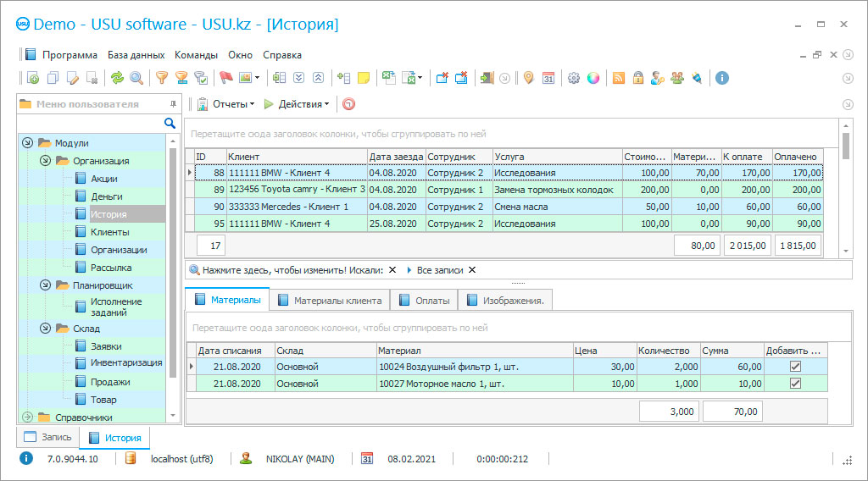Select Инвентаризация in the tree
This screenshot has height=481, width=868.
[126, 362]
